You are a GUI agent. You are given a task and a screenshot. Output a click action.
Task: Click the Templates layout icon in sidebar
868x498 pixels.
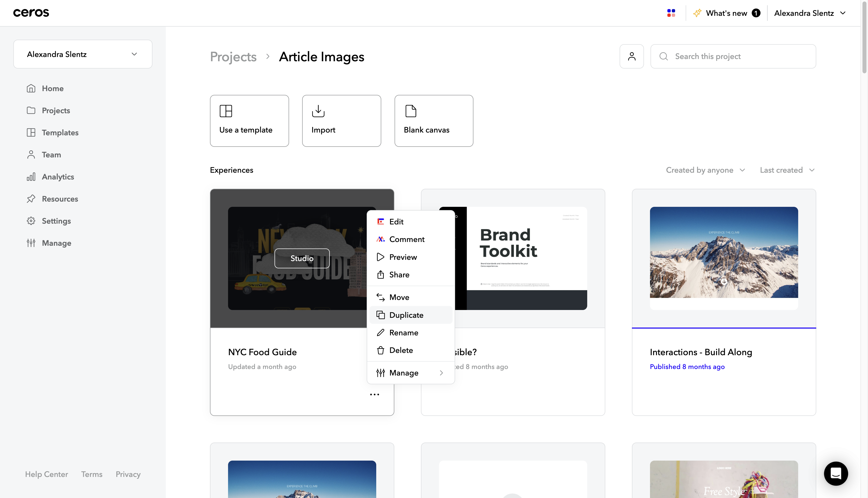click(x=31, y=132)
